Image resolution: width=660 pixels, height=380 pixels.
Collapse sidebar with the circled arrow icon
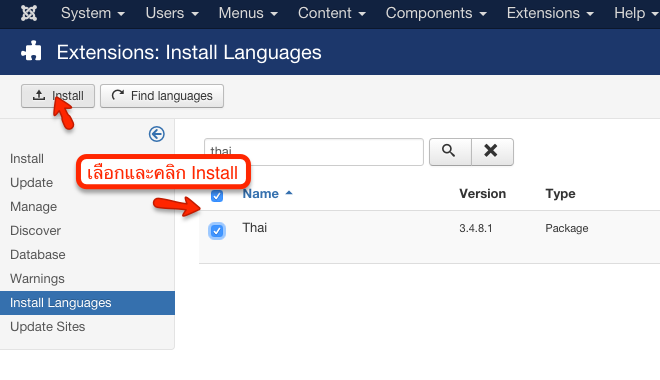pos(157,134)
